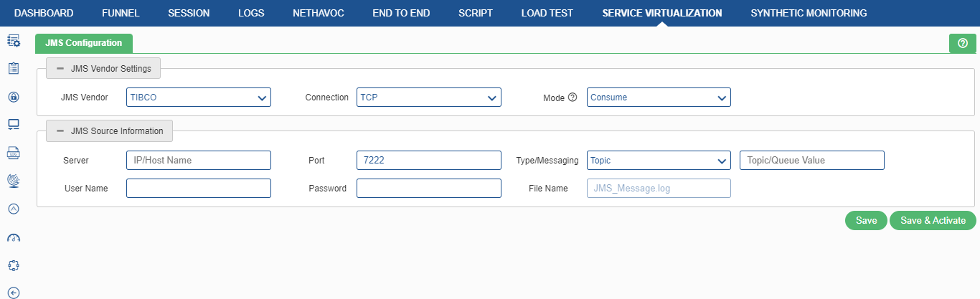Viewport: 980px width, 299px height.
Task: Select the monitor screen sidebar icon
Action: pyautogui.click(x=13, y=125)
